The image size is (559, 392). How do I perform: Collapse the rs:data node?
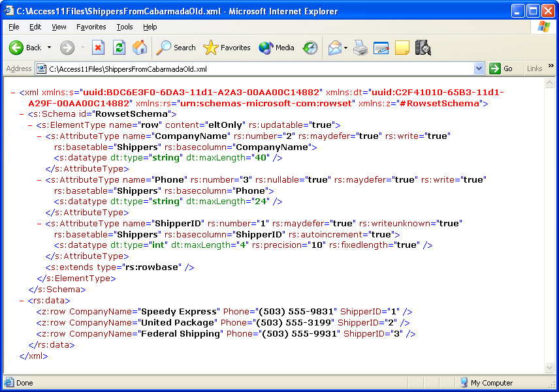coord(22,301)
